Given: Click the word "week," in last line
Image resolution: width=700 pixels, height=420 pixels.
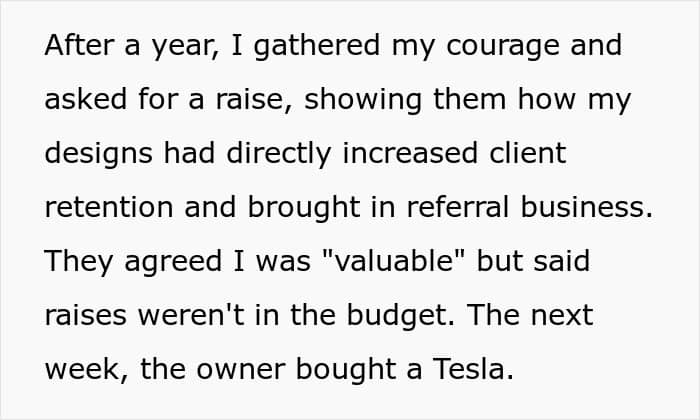Looking at the screenshot, I should 87,371.
